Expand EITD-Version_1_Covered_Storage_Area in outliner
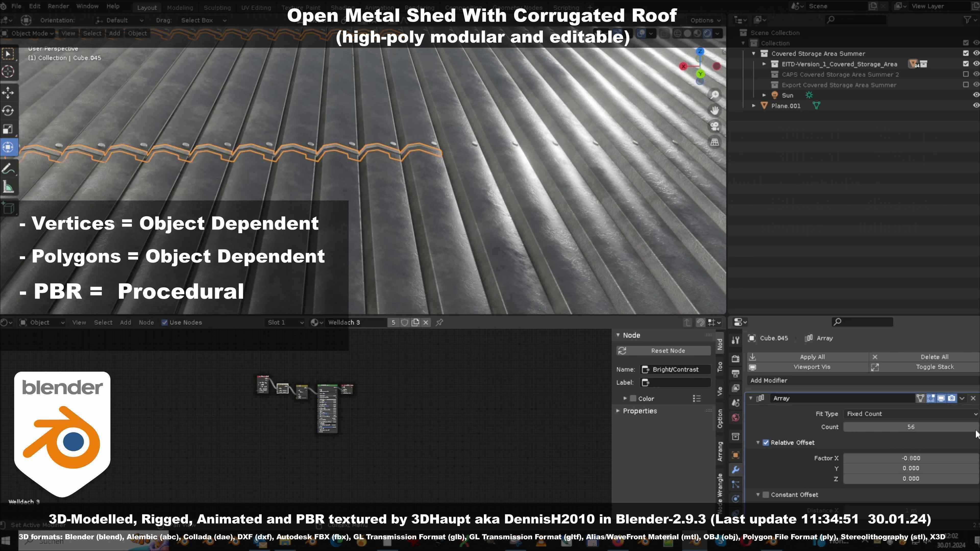The width and height of the screenshot is (980, 551). click(x=764, y=64)
